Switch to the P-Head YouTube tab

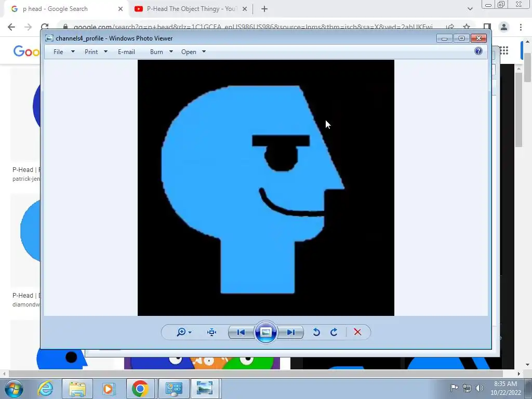point(191,9)
